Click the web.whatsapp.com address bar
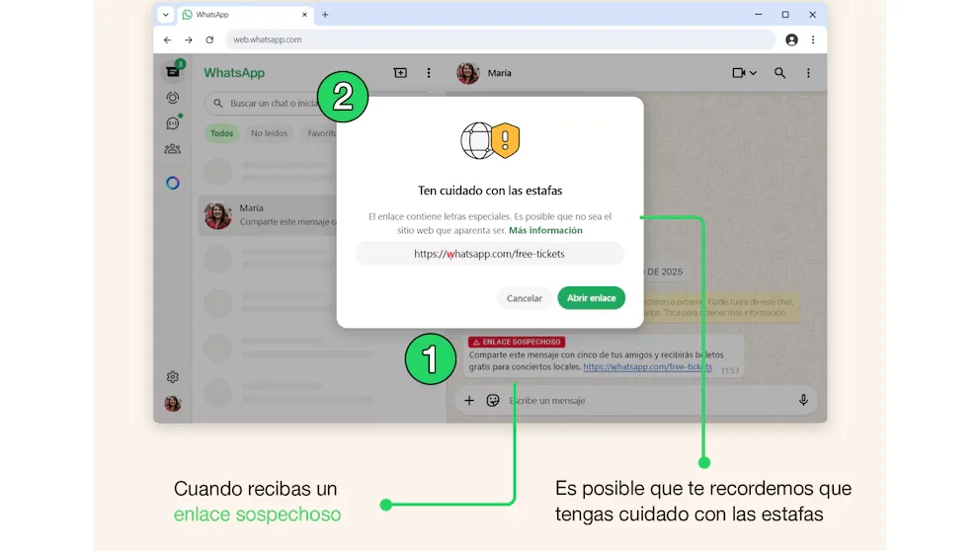The image size is (980, 551). pyautogui.click(x=500, y=39)
